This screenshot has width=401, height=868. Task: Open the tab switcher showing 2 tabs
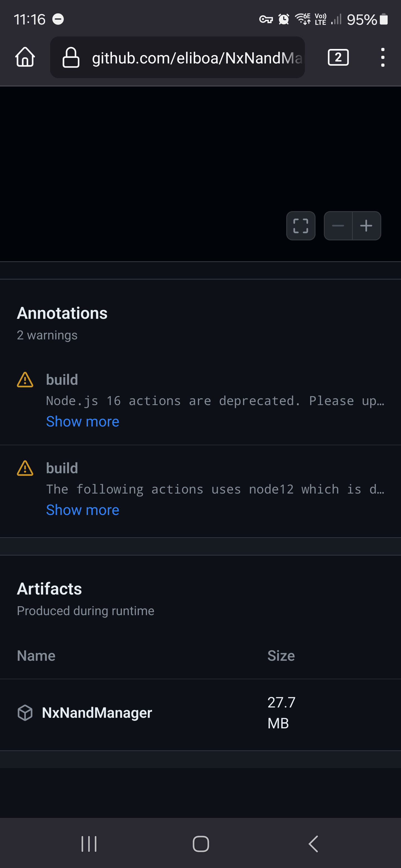point(338,57)
